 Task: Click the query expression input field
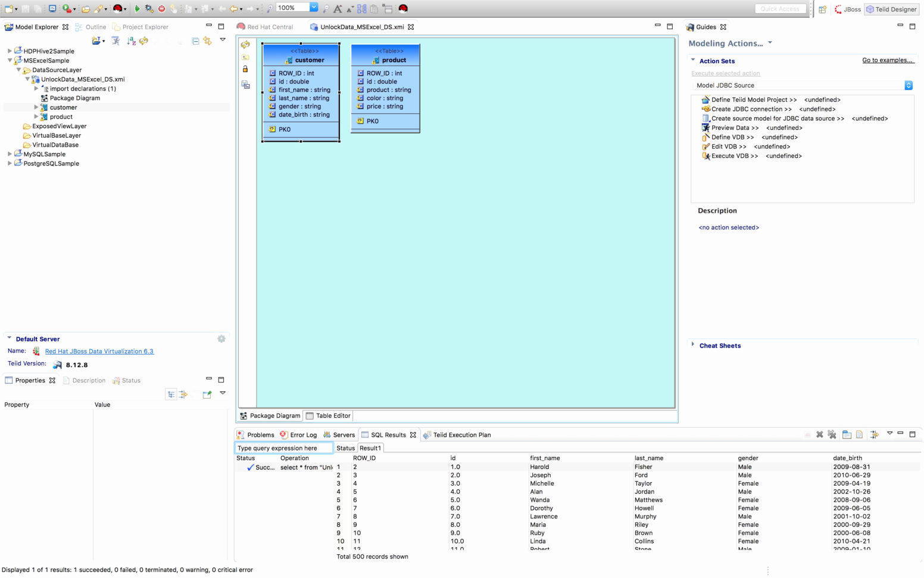283,448
